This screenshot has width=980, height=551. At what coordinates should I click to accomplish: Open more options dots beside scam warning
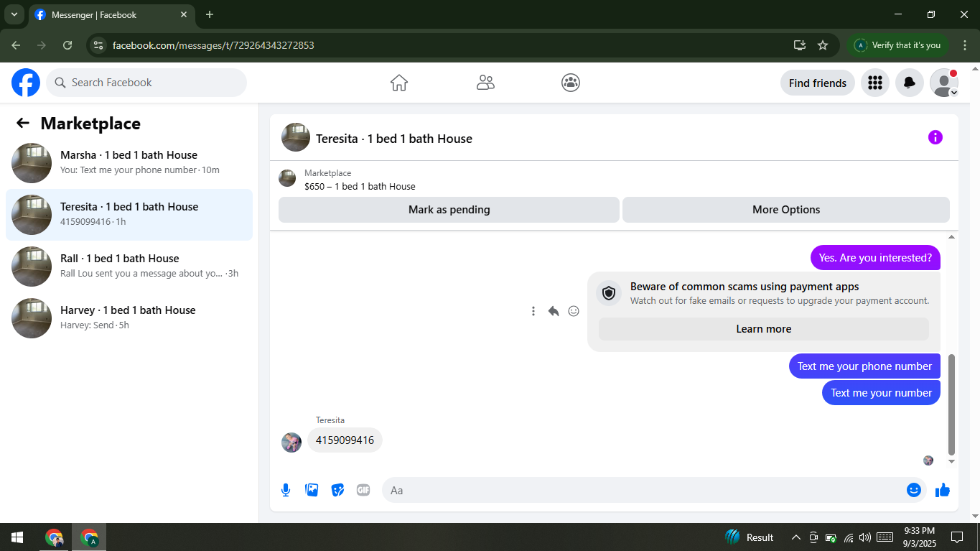(x=533, y=311)
